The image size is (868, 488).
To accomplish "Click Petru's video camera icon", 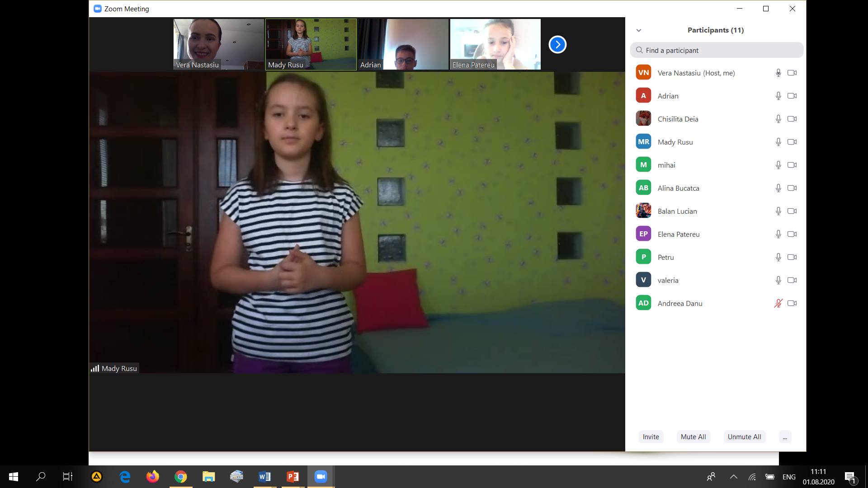I will (792, 257).
